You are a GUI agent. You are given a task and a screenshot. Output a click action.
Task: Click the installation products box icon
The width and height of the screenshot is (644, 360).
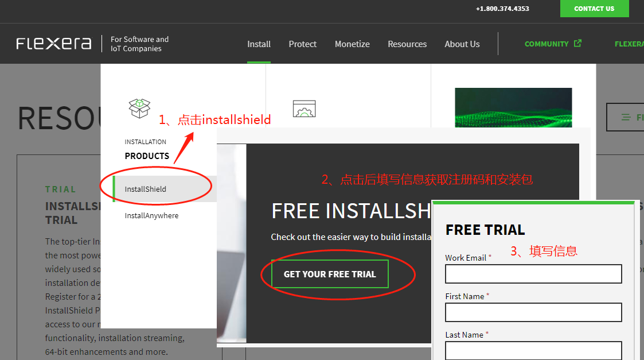[140, 108]
